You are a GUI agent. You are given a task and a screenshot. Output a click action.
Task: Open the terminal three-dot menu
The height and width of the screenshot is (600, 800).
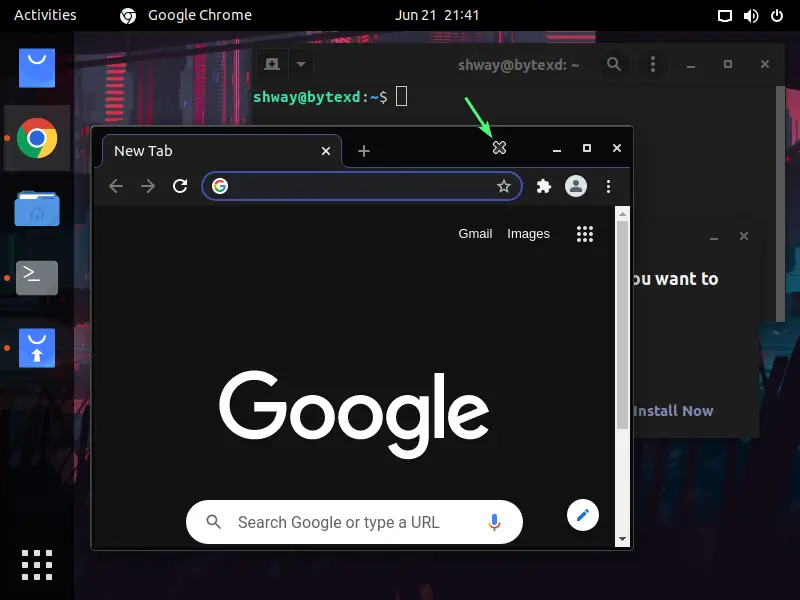pos(653,64)
